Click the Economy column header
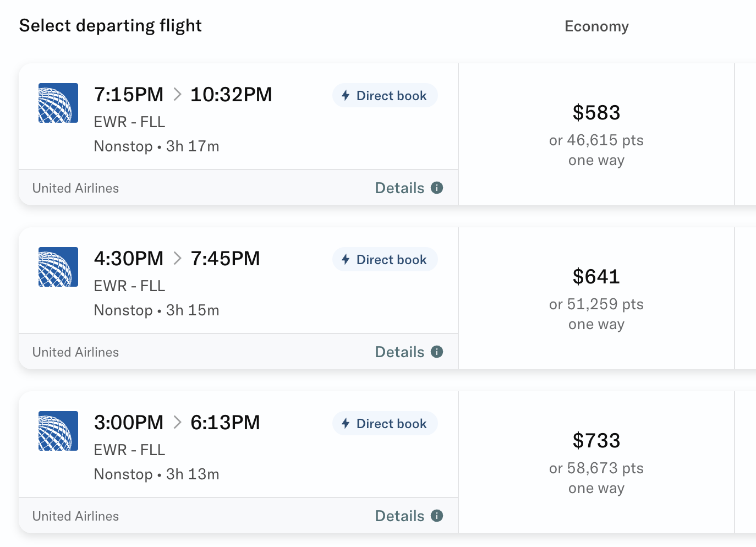Viewport: 756px width, 547px height. click(x=596, y=26)
